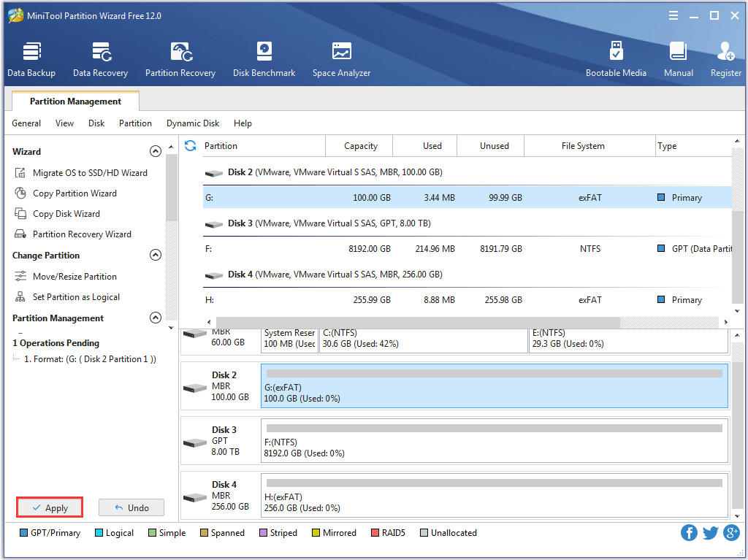Sort by the Capacity column header
Screen dimensions: 748x560
click(359, 145)
